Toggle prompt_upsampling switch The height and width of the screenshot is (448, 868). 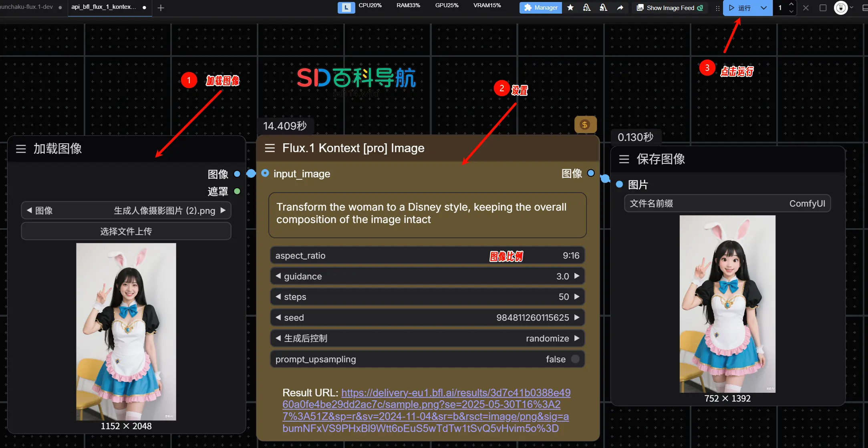[575, 359]
